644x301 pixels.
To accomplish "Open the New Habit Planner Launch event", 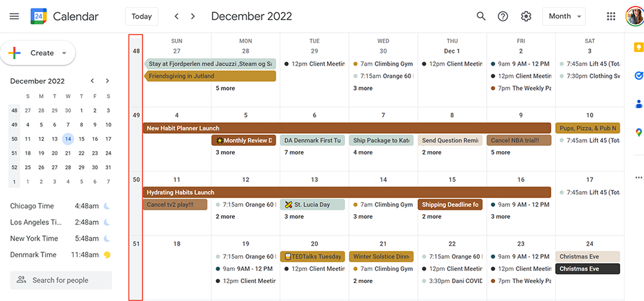I will pos(346,128).
